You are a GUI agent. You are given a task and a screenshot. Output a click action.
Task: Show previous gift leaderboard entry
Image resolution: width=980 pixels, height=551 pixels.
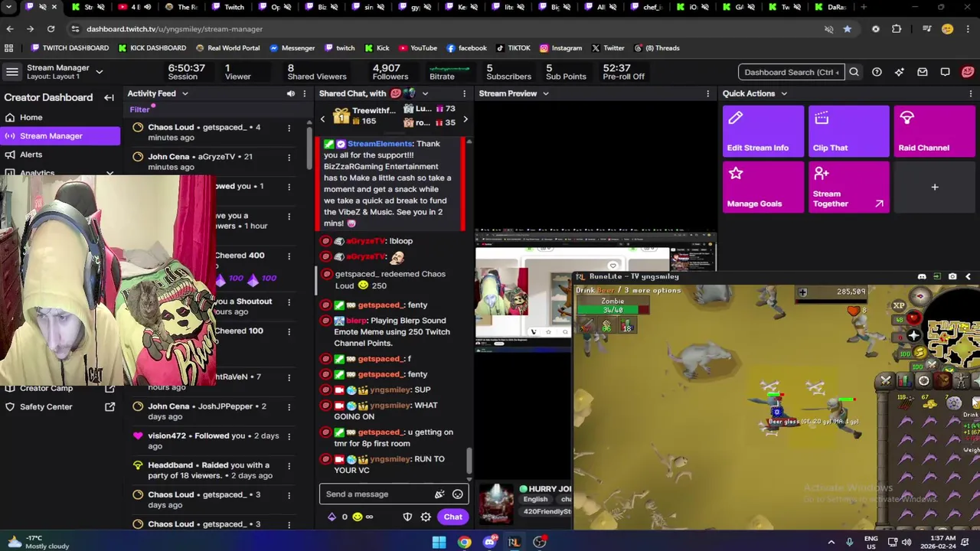322,119
